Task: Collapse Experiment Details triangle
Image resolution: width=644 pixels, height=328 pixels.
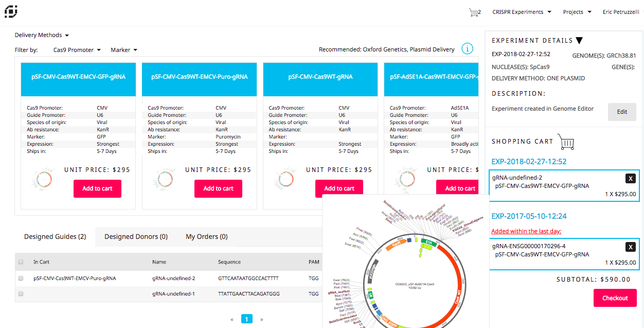Action: pyautogui.click(x=579, y=41)
